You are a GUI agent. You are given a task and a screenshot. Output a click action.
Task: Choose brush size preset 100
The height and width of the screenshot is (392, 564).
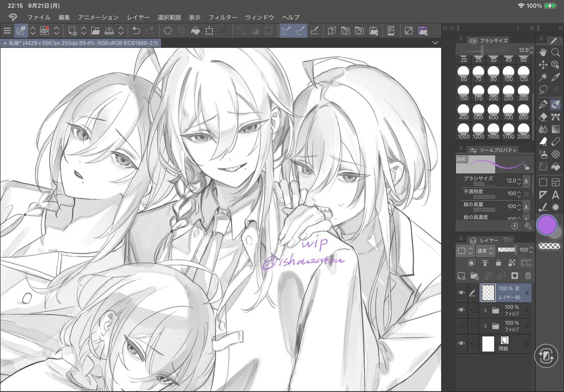click(x=508, y=74)
